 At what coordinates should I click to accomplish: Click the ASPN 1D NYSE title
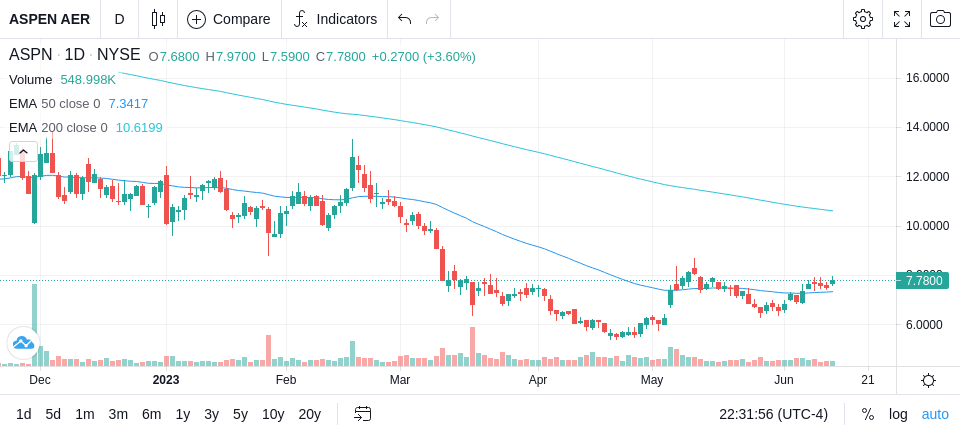coord(75,55)
